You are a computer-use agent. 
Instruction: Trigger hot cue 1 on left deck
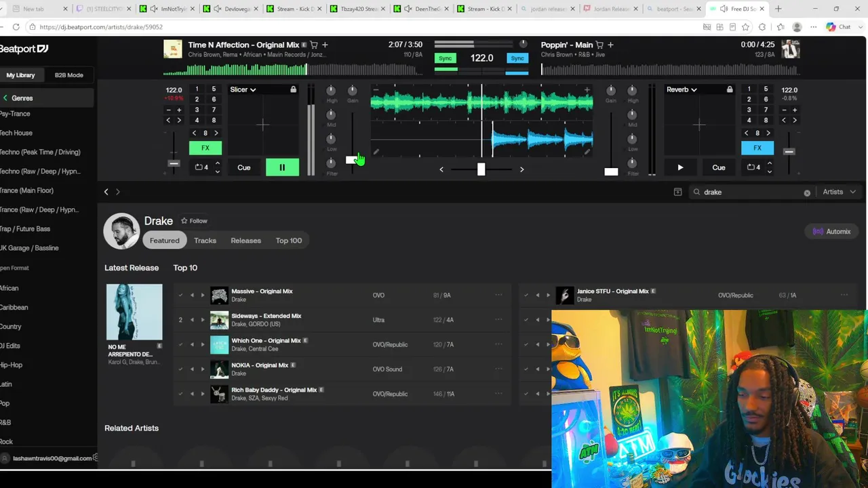point(197,89)
